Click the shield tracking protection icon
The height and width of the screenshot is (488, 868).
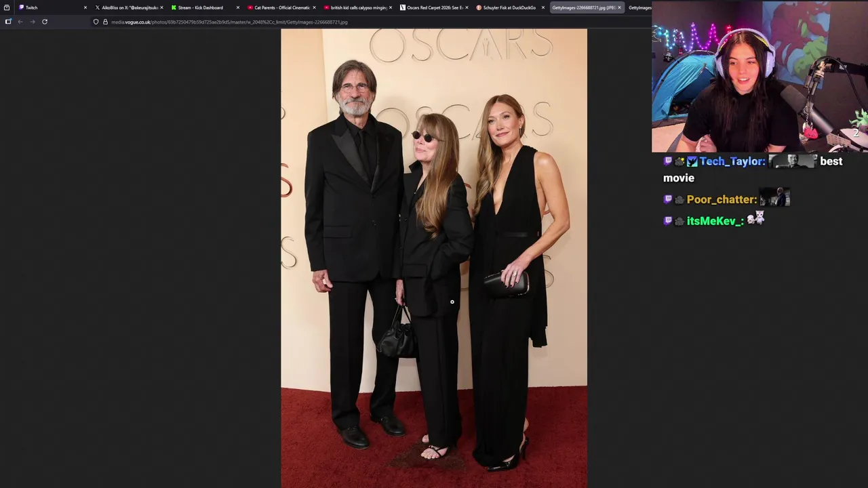click(x=96, y=22)
